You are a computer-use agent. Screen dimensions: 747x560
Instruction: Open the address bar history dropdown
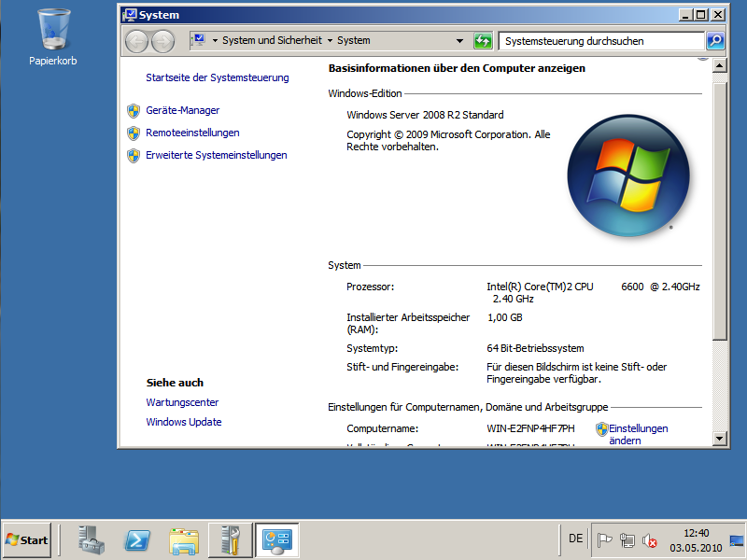coord(459,41)
